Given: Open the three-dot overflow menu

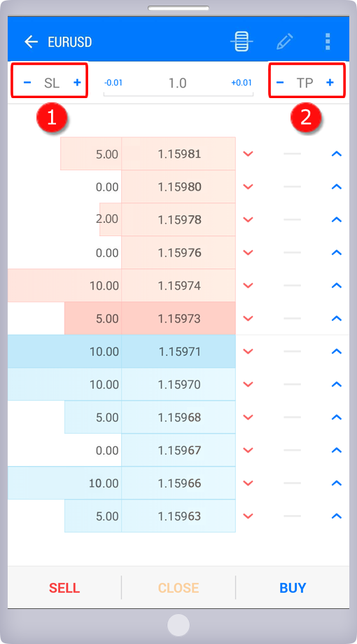Looking at the screenshot, I should pos(328,42).
